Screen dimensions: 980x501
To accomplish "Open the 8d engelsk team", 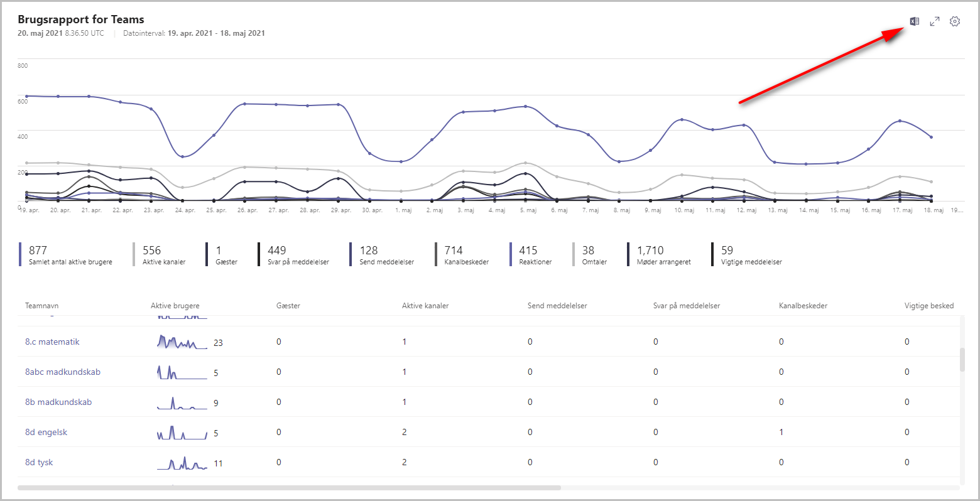I will tap(46, 432).
